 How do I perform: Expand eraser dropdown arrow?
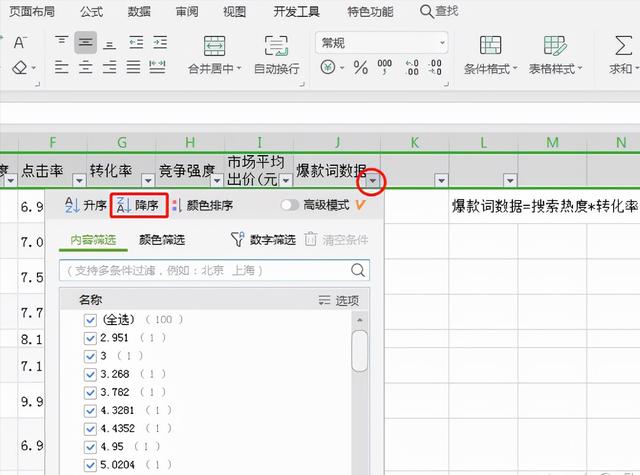33,68
